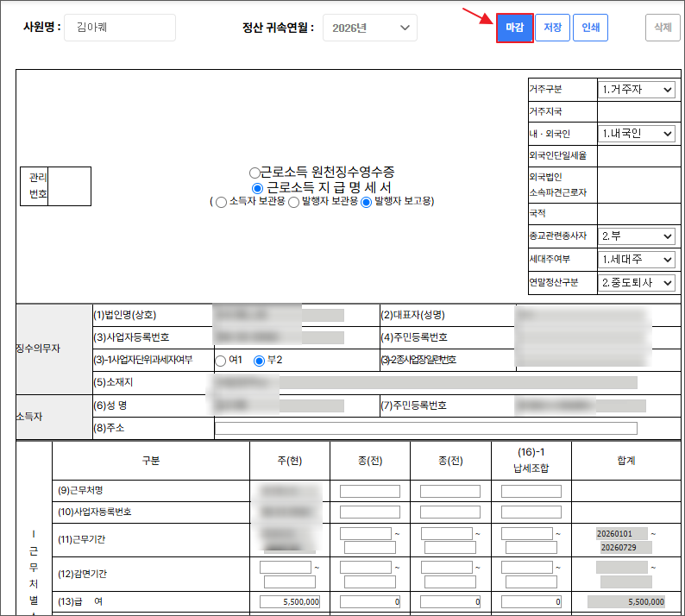
Task: Open the 거주구분 dropdown
Action: tap(637, 90)
